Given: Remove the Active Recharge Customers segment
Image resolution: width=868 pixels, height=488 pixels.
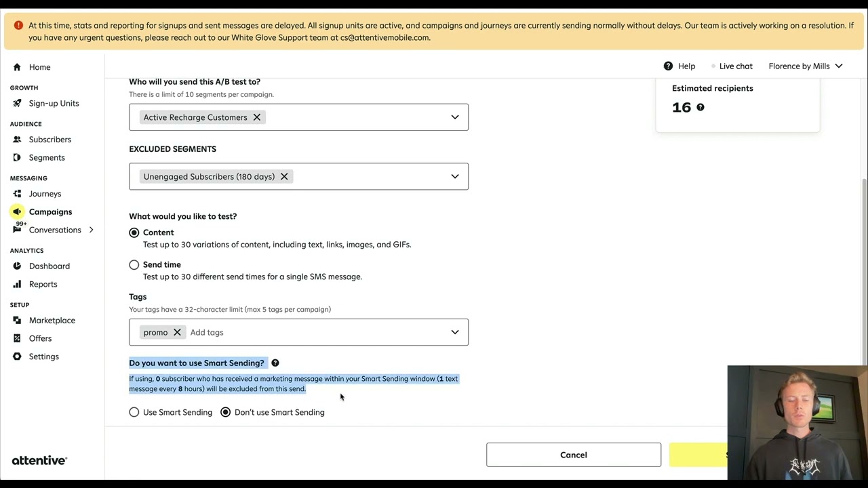Looking at the screenshot, I should click(257, 117).
